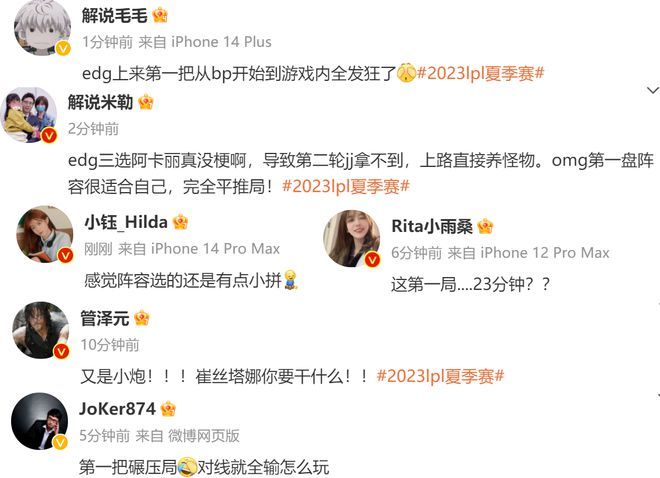Open Rita小雨桑's profile avatar
The width and height of the screenshot is (660, 478).
click(351, 239)
